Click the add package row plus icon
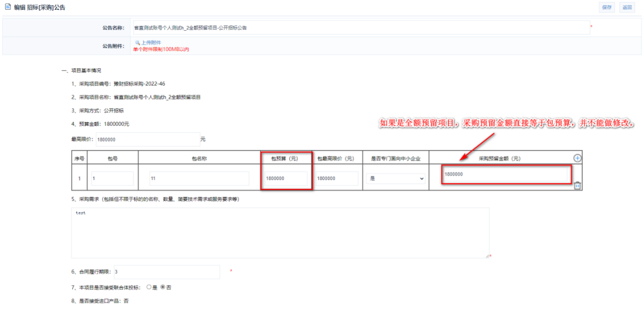This screenshot has height=329, width=644. tap(577, 159)
